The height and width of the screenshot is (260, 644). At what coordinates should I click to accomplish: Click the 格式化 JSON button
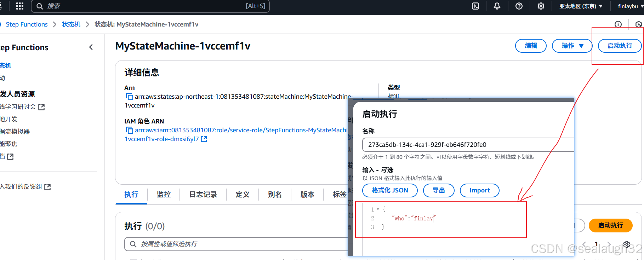(390, 190)
